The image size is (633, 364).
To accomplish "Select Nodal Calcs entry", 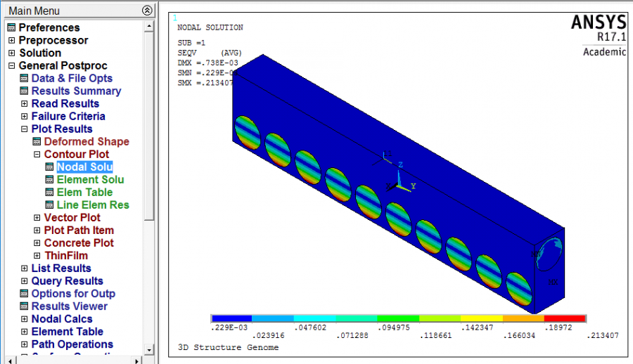I will pos(62,319).
